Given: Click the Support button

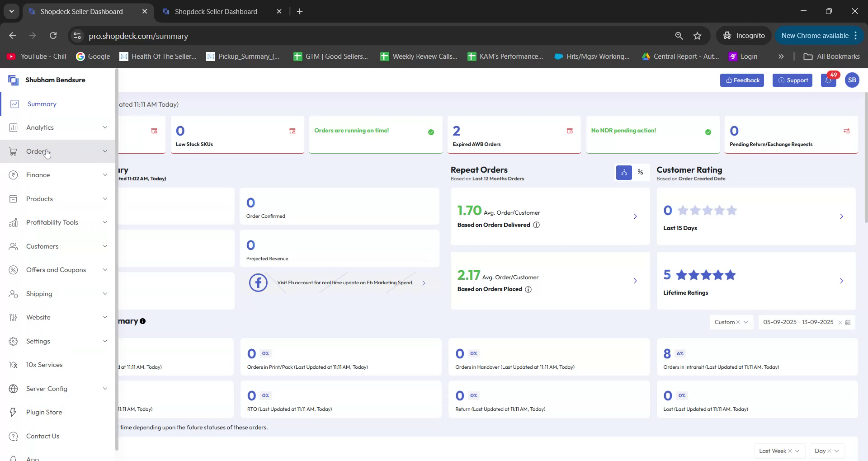Looking at the screenshot, I should click(793, 80).
